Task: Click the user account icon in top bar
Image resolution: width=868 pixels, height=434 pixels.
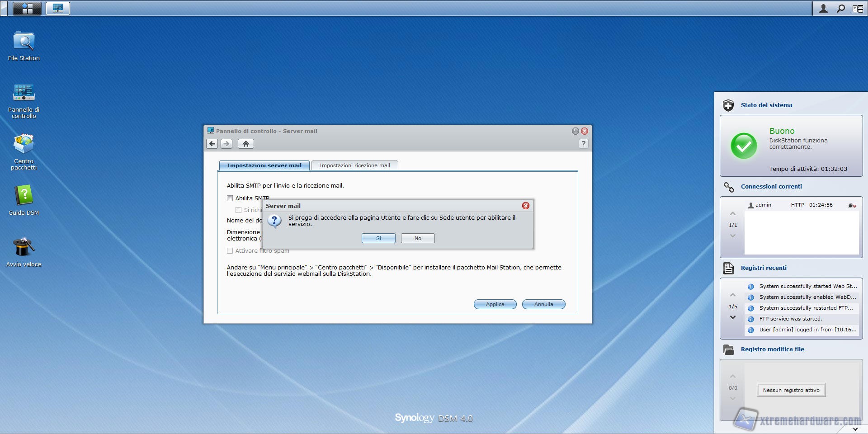Action: point(823,9)
